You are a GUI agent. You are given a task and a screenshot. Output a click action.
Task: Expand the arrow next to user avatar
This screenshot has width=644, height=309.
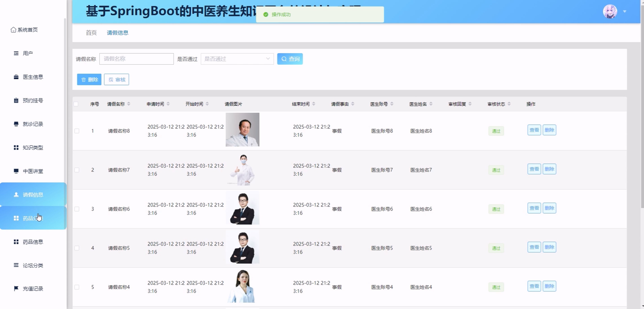pos(624,11)
